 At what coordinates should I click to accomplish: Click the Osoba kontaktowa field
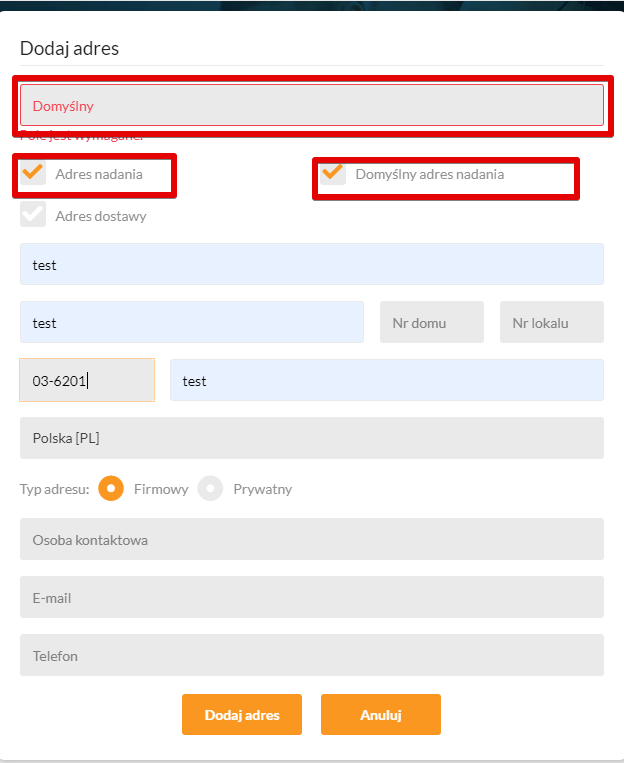[x=311, y=540]
